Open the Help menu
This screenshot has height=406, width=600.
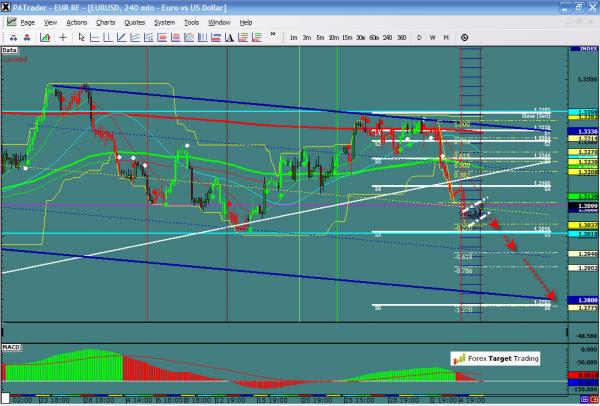tap(246, 21)
